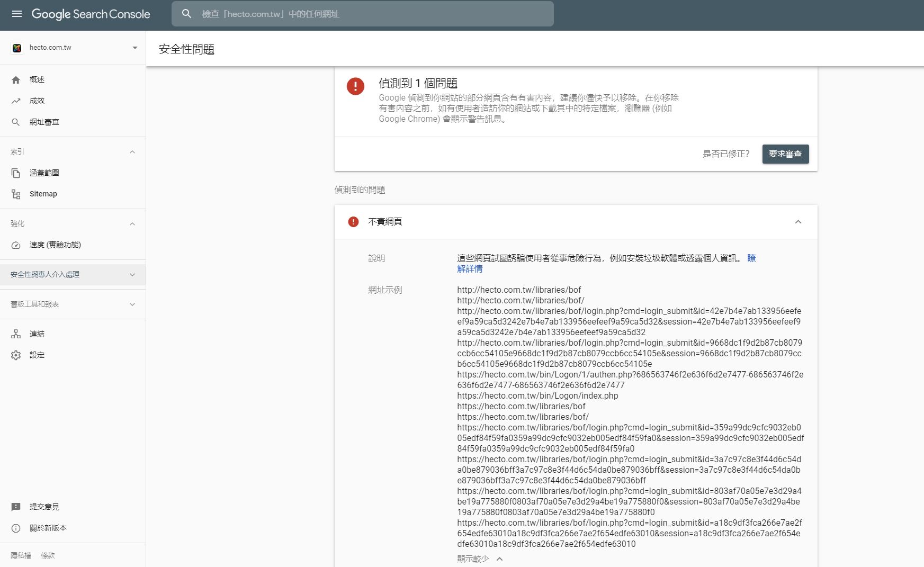Open the 連結 links report

(37, 334)
